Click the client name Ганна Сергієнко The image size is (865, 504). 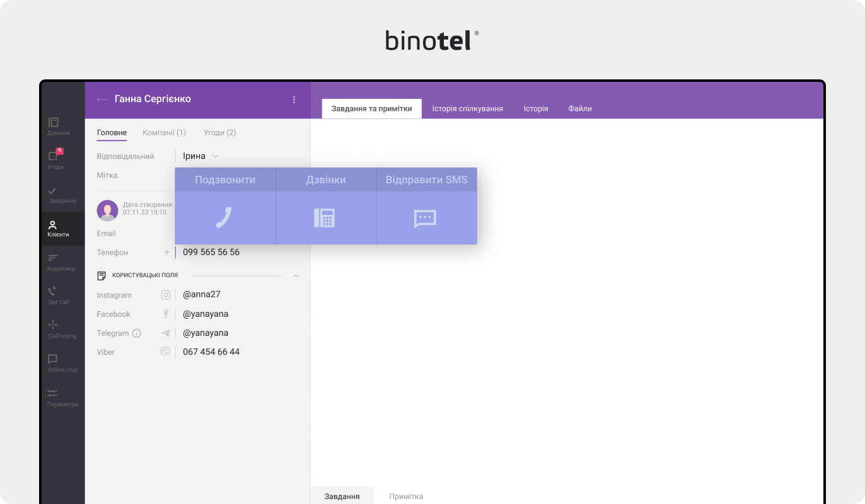pos(153,99)
